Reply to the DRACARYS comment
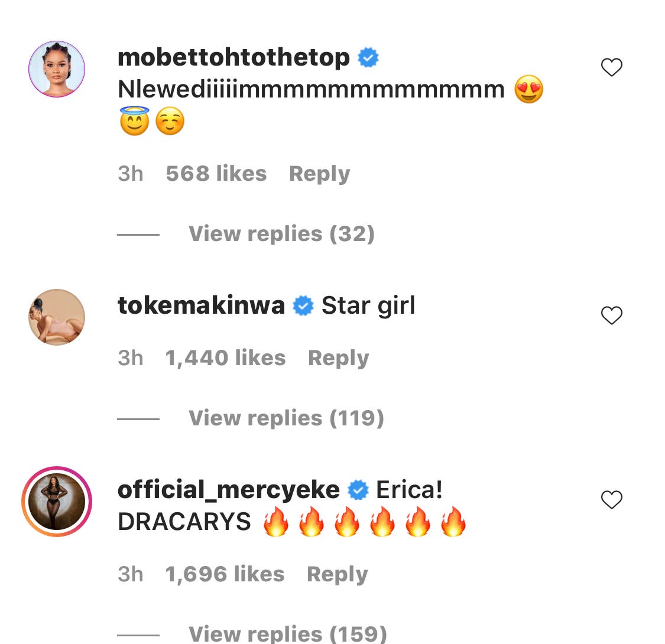Viewport: 665px width, 644px height. [x=337, y=574]
